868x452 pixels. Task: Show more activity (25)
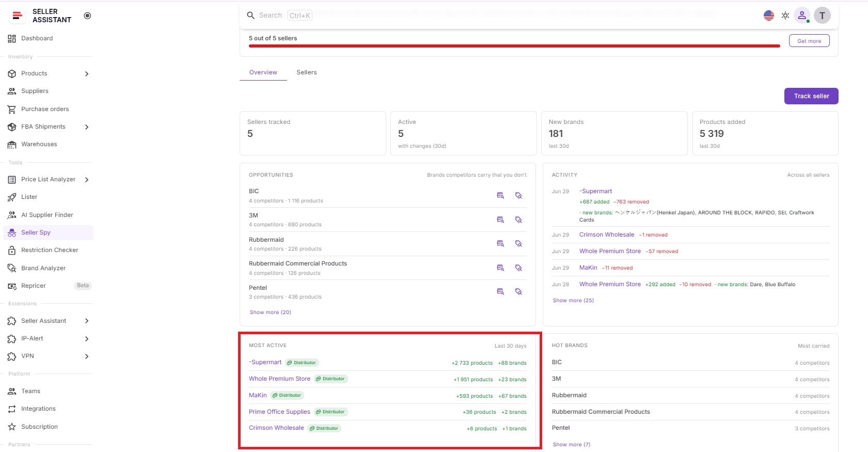[x=573, y=301]
